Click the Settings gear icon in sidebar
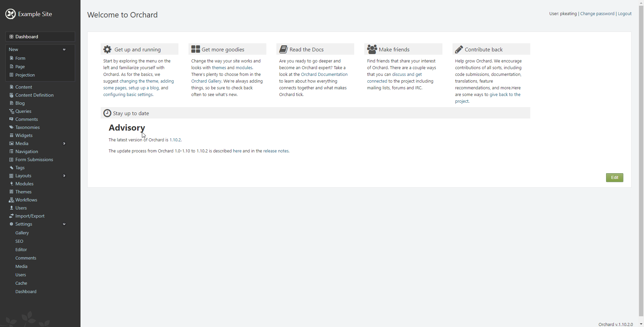Image resolution: width=644 pixels, height=327 pixels. tap(11, 224)
